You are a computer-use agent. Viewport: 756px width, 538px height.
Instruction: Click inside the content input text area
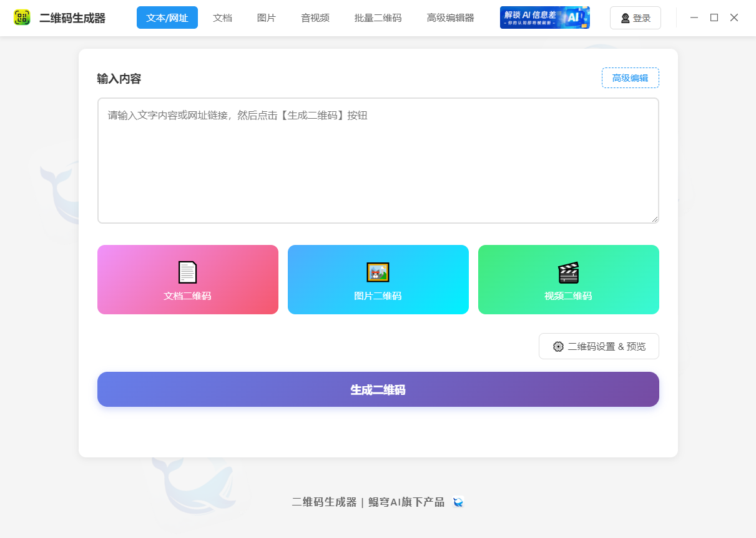pos(378,159)
